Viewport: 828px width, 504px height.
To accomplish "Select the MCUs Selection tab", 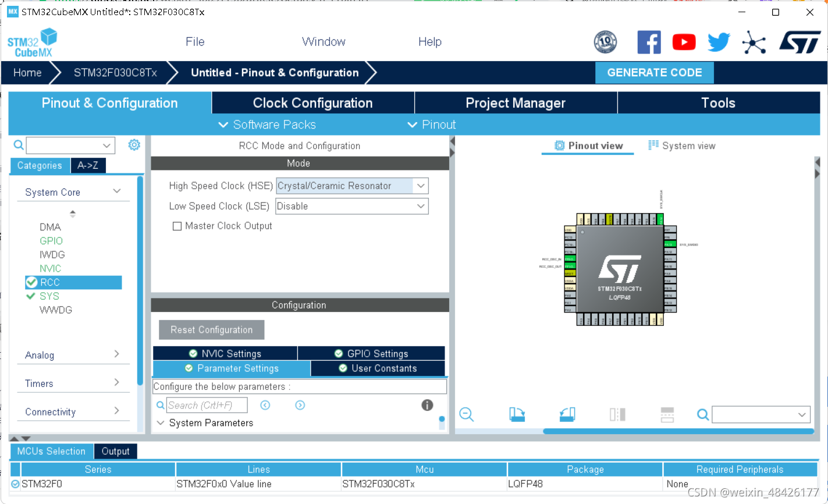I will tap(51, 451).
